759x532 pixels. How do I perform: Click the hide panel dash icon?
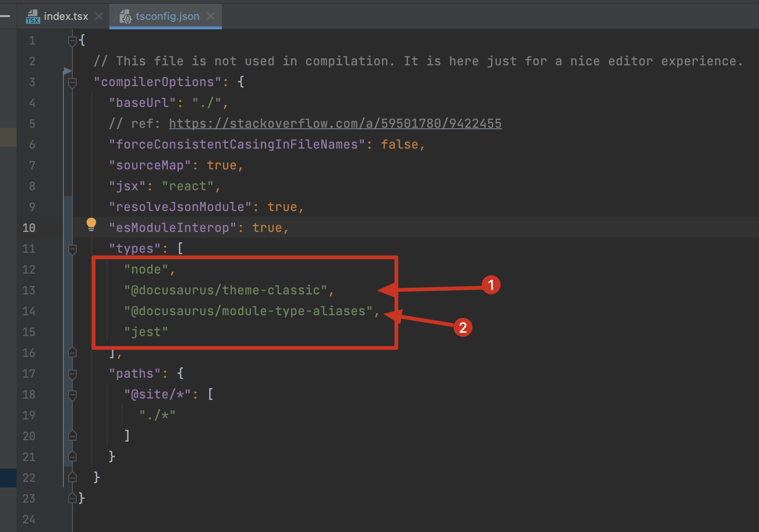coord(5,16)
